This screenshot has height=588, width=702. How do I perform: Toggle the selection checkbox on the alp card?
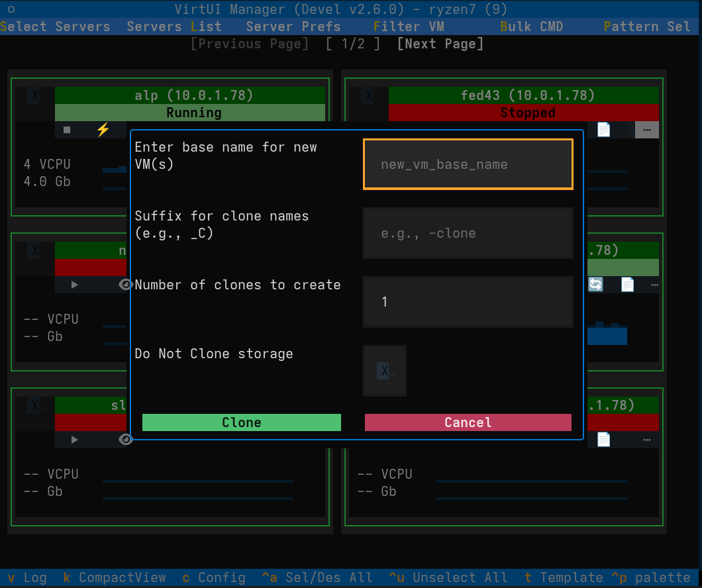[36, 95]
